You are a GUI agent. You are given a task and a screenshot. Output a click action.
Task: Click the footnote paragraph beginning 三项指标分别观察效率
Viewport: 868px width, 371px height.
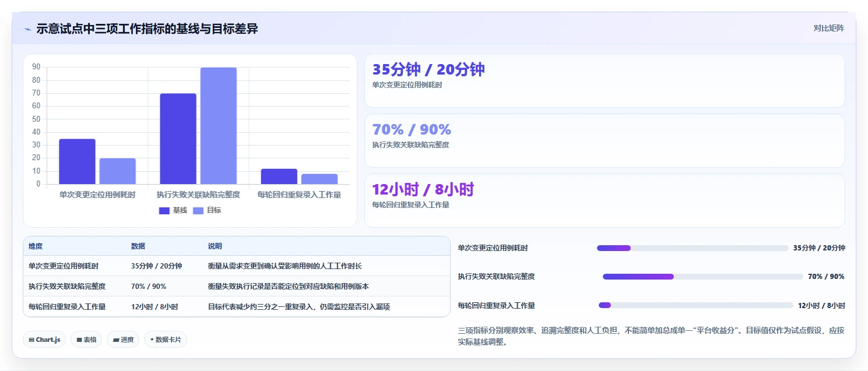click(652, 336)
